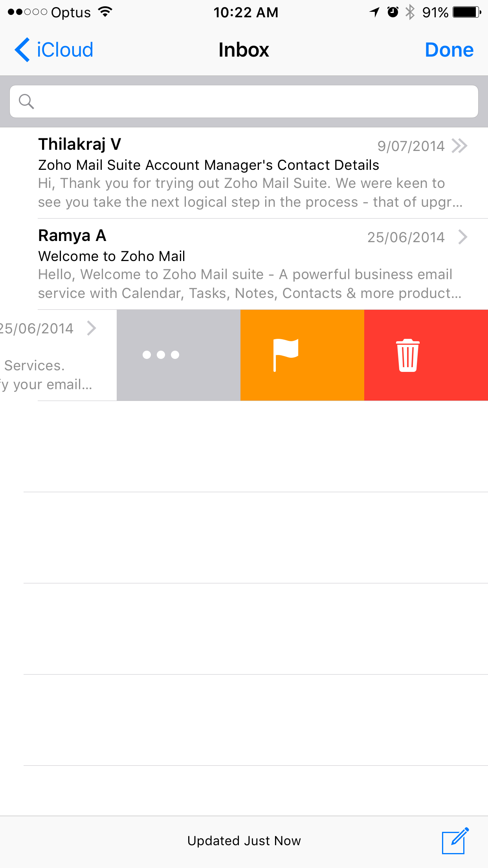Tap the Wi-Fi signal status icon
Viewport: 488px width, 868px height.
tap(105, 12)
